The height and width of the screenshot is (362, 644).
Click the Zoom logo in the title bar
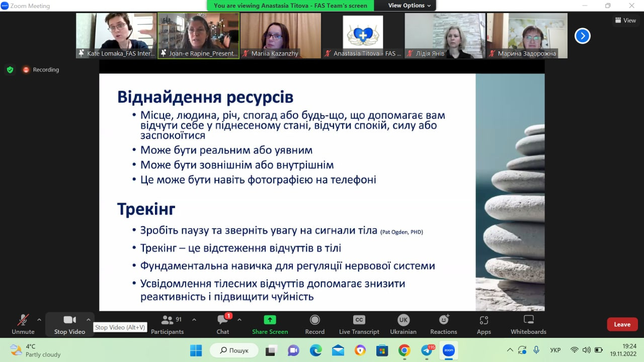point(5,6)
